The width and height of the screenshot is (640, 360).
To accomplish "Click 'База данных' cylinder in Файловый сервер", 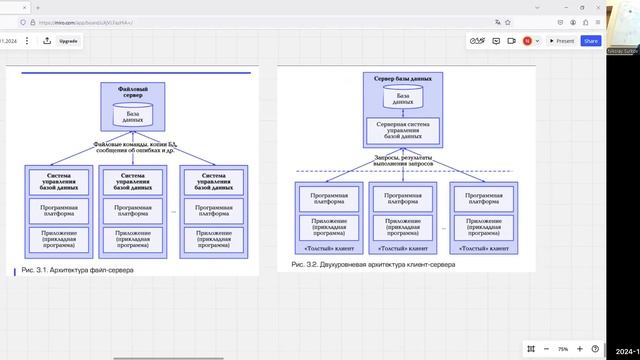I will [x=133, y=115].
